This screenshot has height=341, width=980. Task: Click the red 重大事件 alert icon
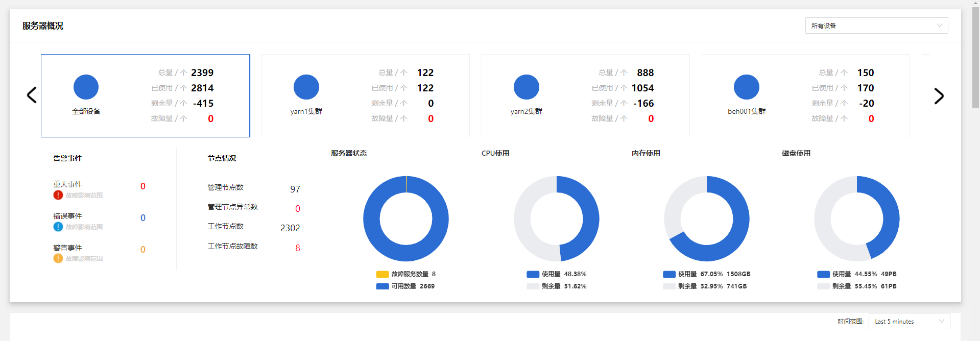pos(58,195)
